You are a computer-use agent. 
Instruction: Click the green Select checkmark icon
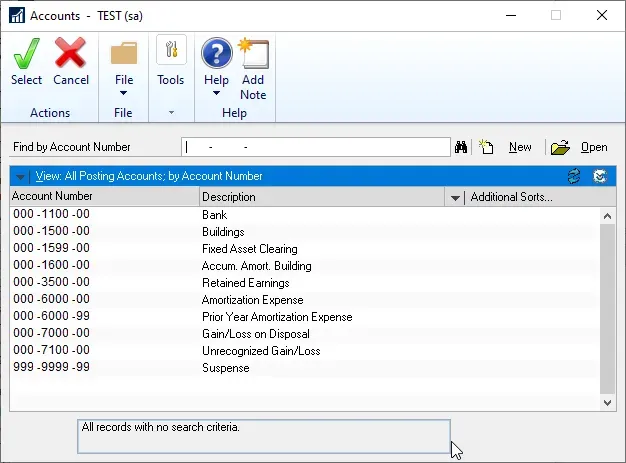tap(26, 53)
